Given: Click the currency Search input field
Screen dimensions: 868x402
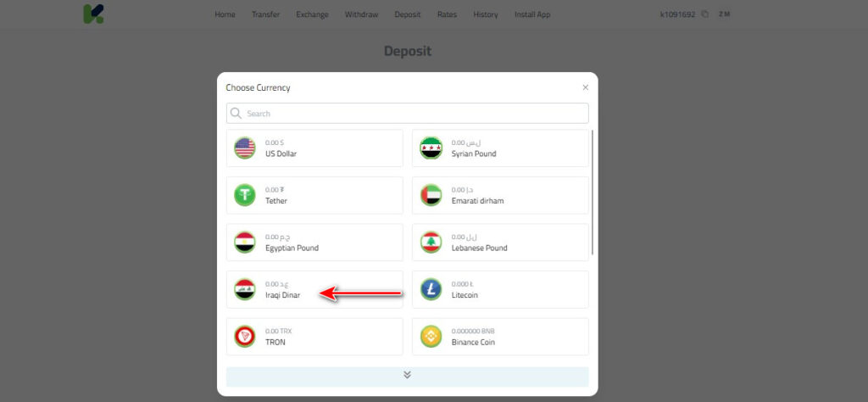Looking at the screenshot, I should pyautogui.click(x=408, y=113).
